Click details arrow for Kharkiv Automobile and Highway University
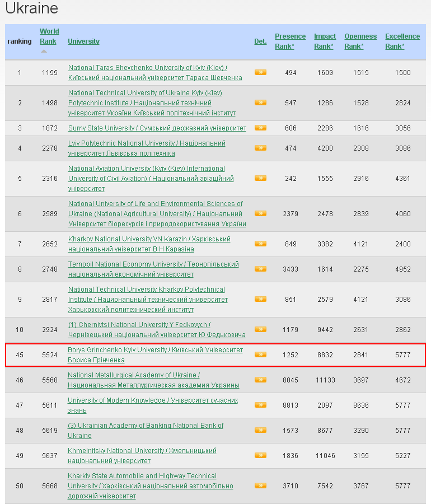The width and height of the screenshot is (431, 504). tap(260, 486)
